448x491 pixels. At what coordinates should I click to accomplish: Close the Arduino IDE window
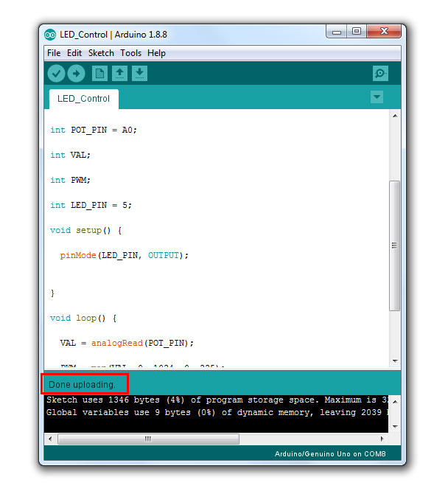(384, 31)
